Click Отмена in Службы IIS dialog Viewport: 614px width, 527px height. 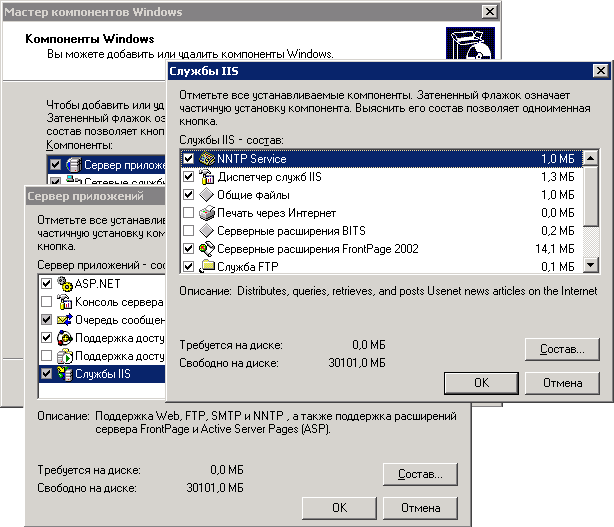point(562,383)
